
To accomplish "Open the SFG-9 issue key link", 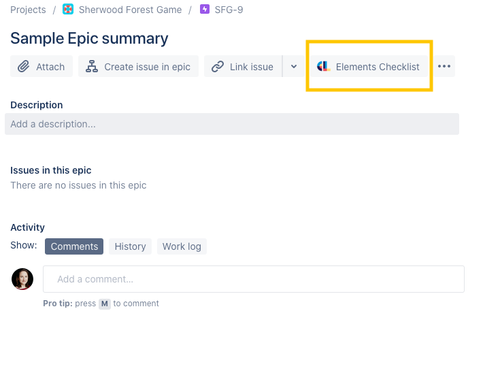I will pyautogui.click(x=229, y=10).
